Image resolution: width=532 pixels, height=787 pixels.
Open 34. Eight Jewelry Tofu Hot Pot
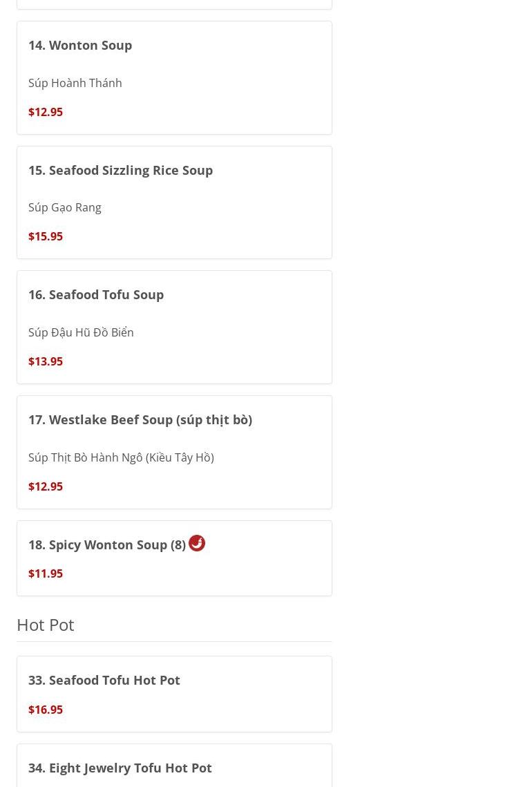point(120,768)
